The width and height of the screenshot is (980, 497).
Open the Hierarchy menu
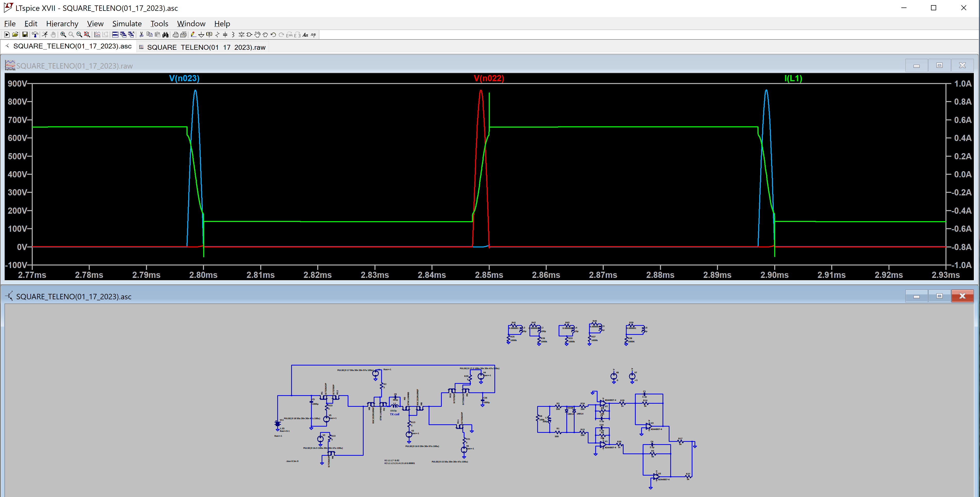click(62, 23)
